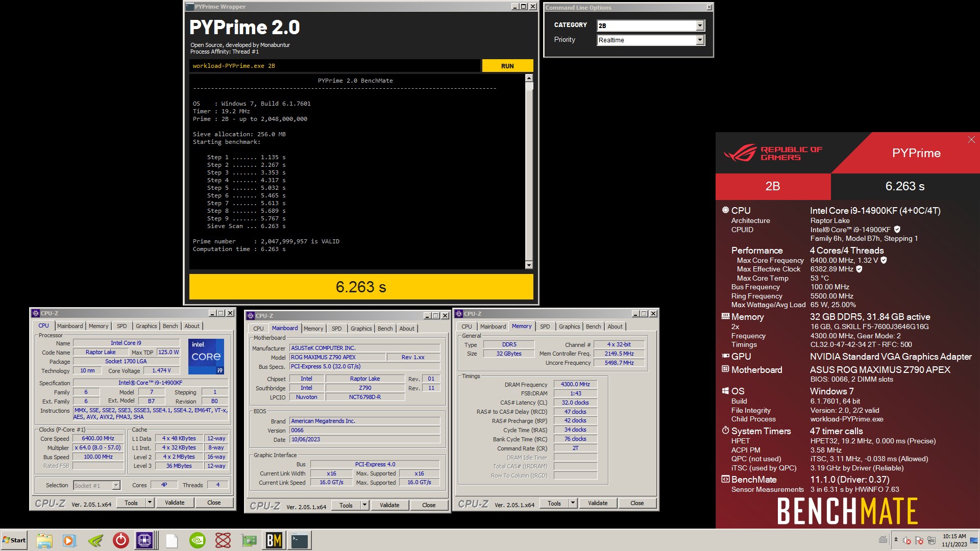Click the Motherboard icon in BenchMate panel
Viewport: 980px width, 551px height.
click(725, 369)
